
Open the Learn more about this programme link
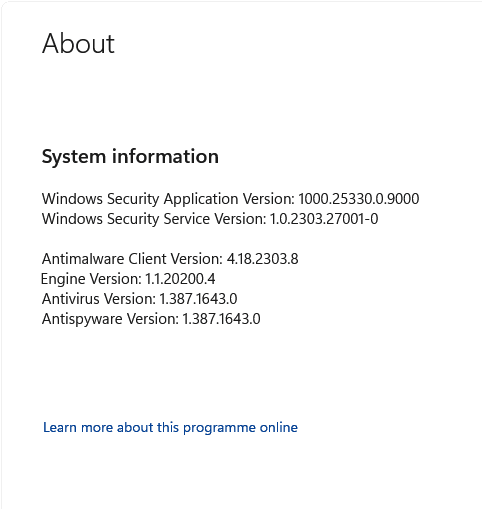pos(170,428)
